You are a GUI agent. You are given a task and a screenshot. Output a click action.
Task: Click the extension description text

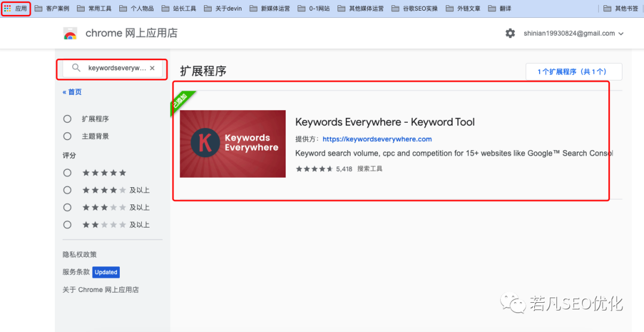click(x=454, y=153)
